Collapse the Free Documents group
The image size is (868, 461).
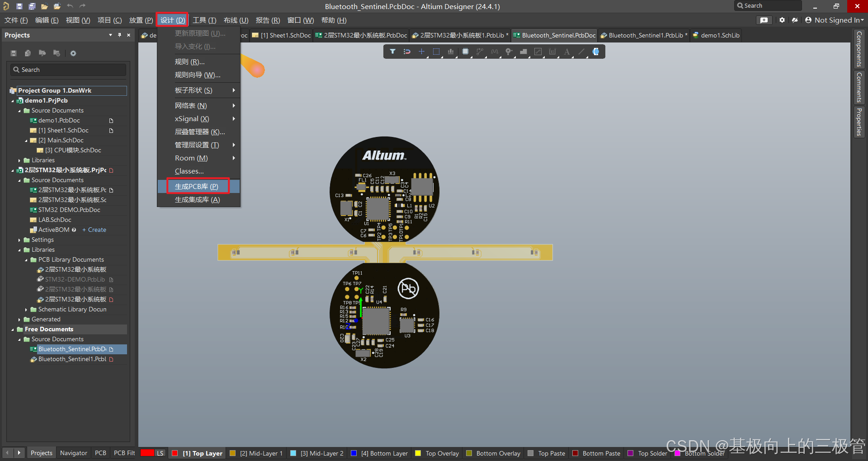[13, 329]
